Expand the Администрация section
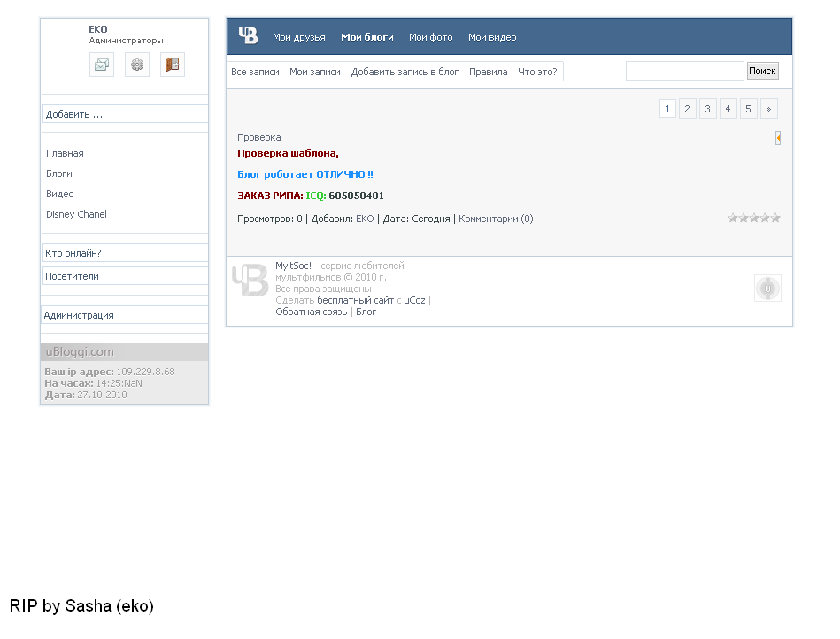Image resolution: width=840 pixels, height=639 pixels. (125, 315)
